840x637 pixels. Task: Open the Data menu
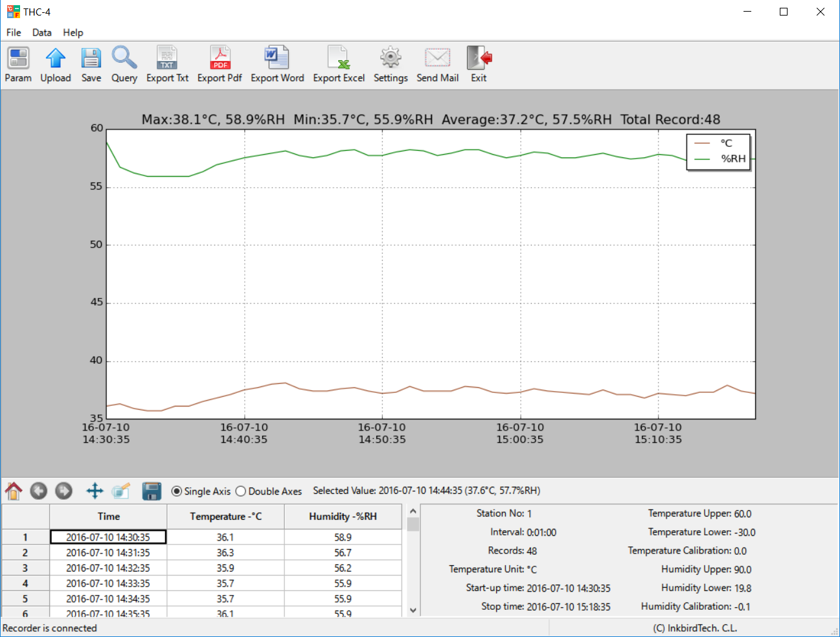click(42, 32)
